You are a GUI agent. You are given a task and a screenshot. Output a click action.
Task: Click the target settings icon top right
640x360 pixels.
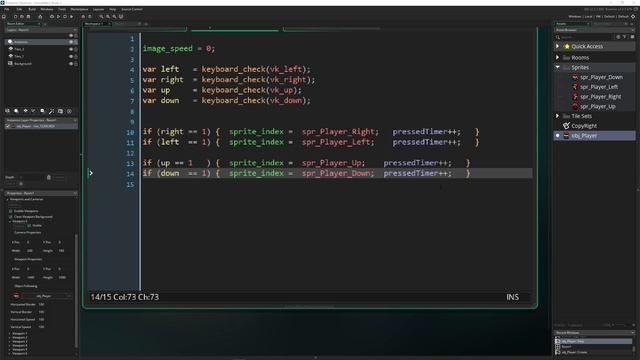click(x=633, y=16)
